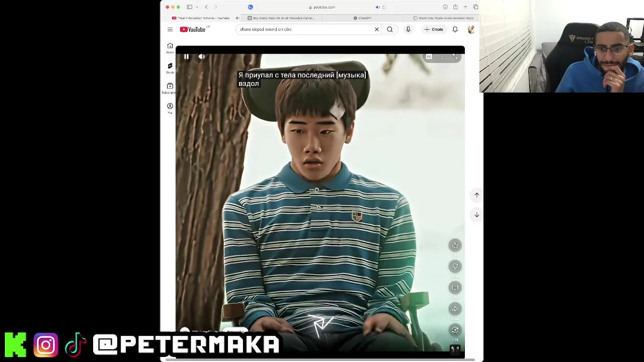
Task: Share this Short
Action: (455, 309)
